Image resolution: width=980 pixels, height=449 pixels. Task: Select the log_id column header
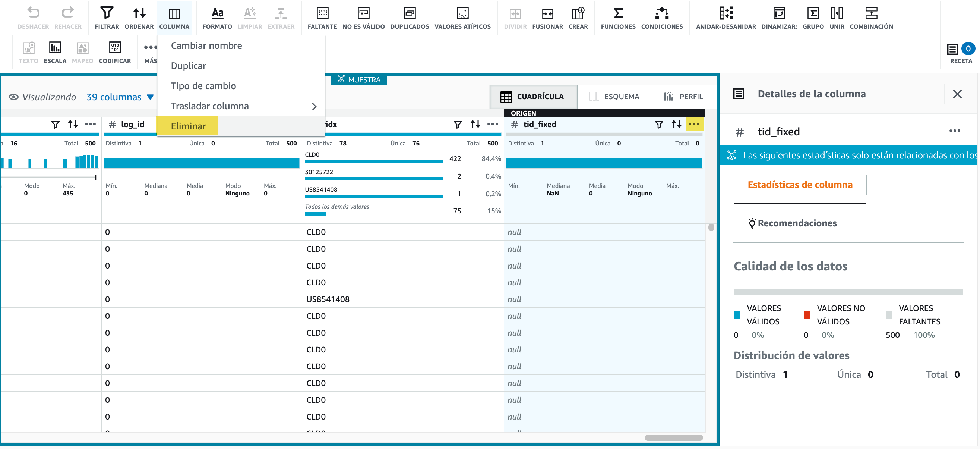click(132, 125)
